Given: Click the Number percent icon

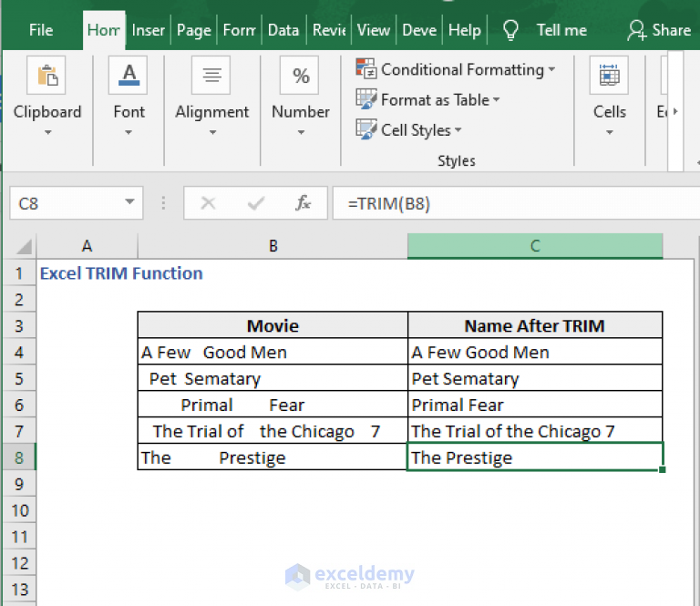Looking at the screenshot, I should (x=300, y=75).
